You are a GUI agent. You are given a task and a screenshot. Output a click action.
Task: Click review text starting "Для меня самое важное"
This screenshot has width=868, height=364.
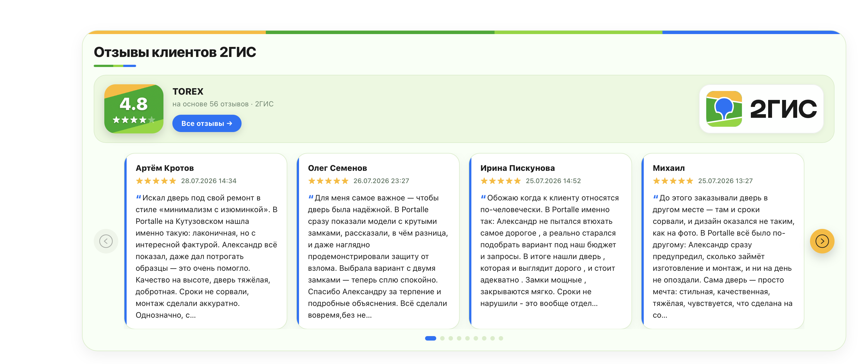(x=378, y=256)
